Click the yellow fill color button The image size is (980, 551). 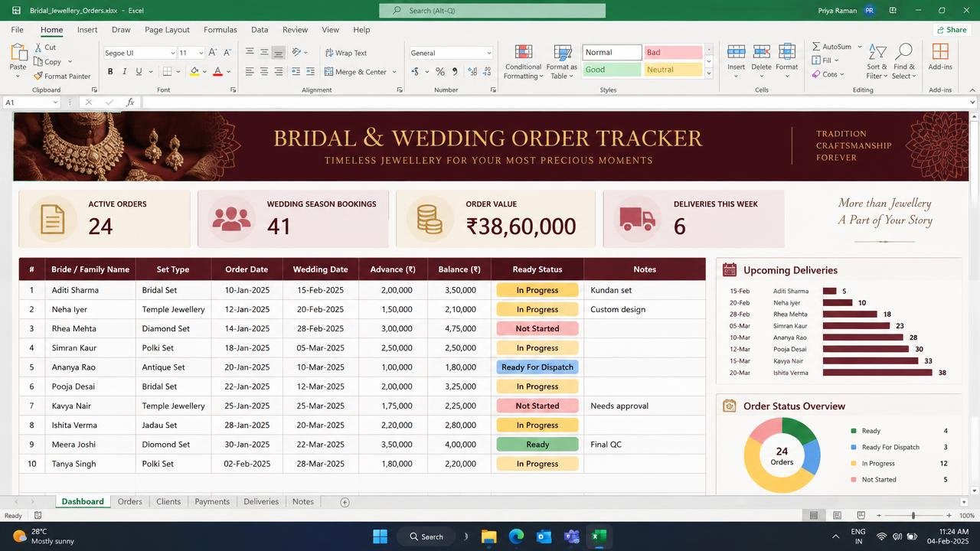click(194, 71)
